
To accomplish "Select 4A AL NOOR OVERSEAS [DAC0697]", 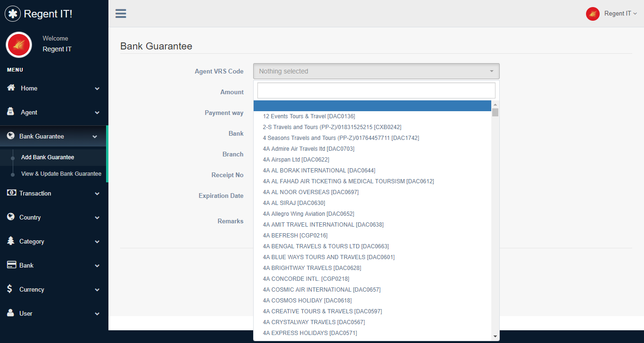I will [372, 192].
